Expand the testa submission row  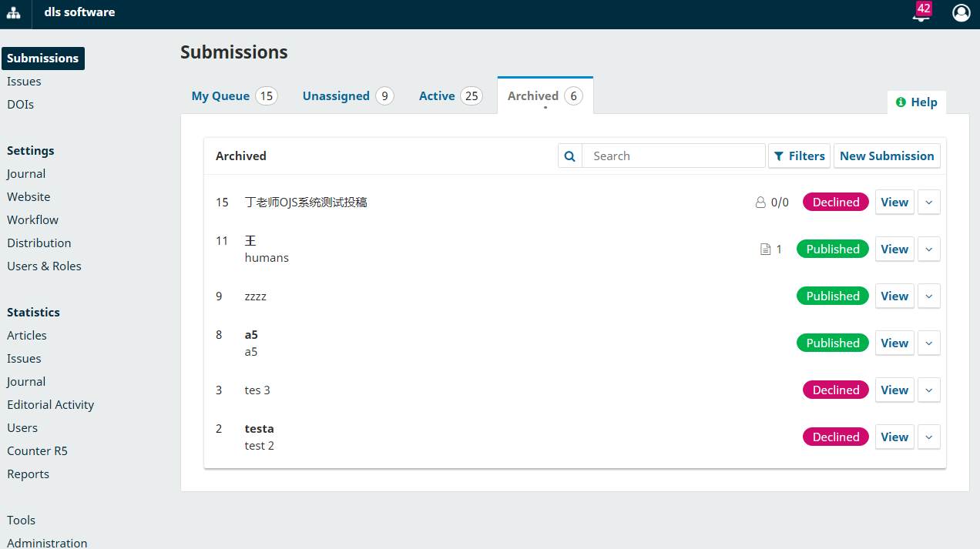[928, 437]
